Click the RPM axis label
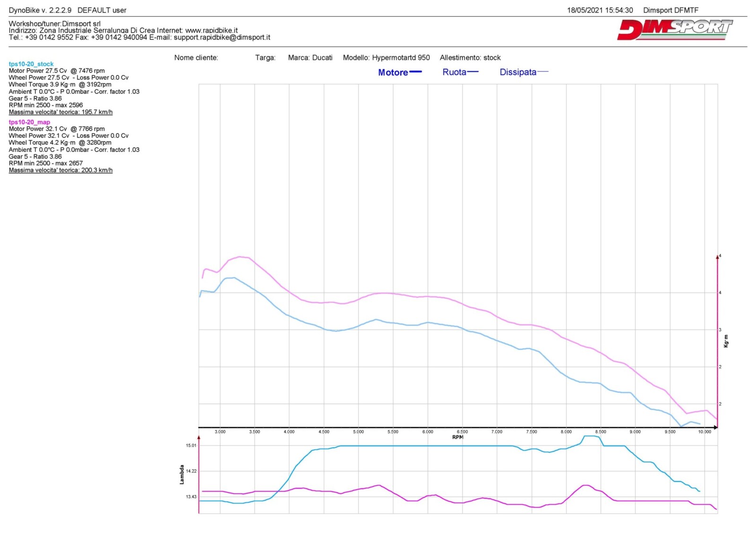The image size is (756, 534). click(457, 437)
